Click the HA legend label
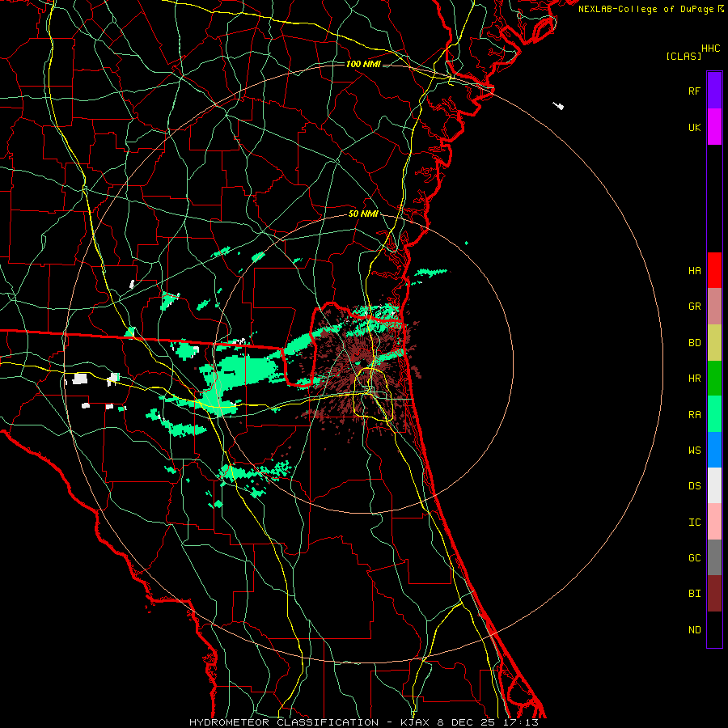Screen dimensions: 728x728 (694, 271)
